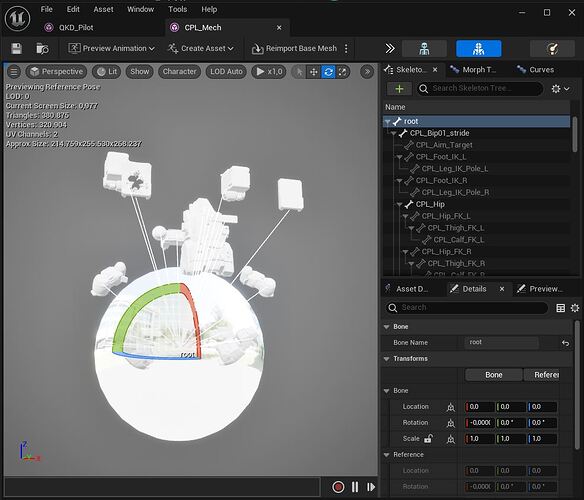Click the Unreal Engine logo icon
This screenshot has height=500, width=584.
coord(17,18)
